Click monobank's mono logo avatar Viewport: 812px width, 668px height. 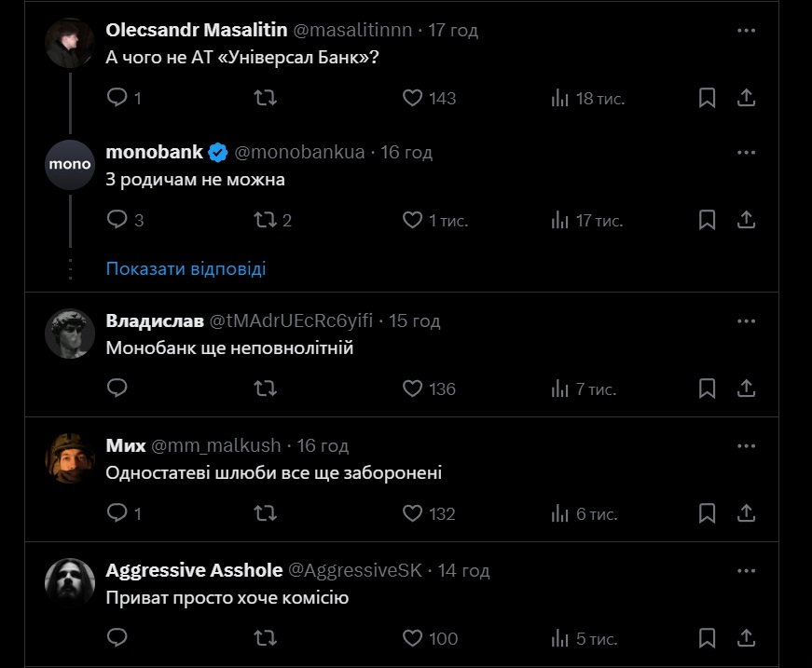tap(70, 165)
